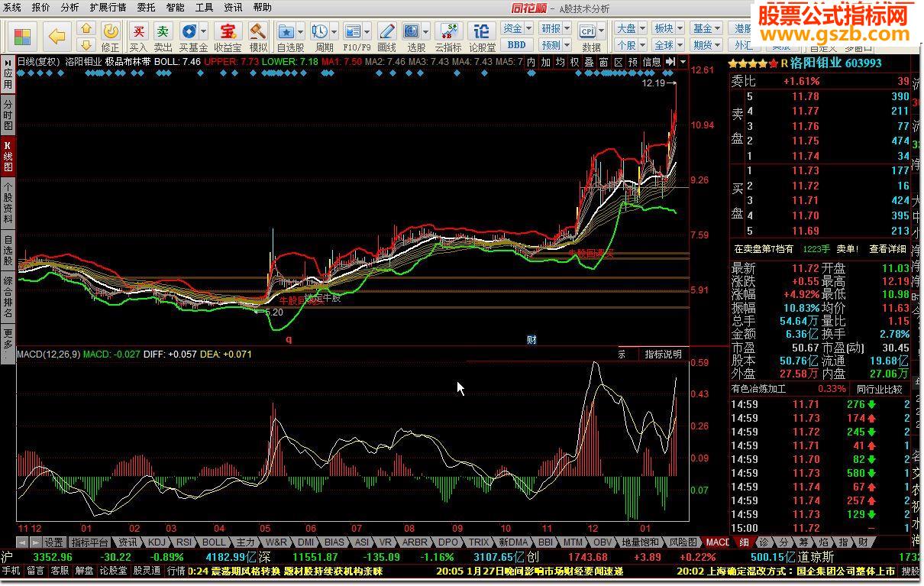Click the 财 marker below the chart
This screenshot has width=924, height=586.
coord(532,339)
